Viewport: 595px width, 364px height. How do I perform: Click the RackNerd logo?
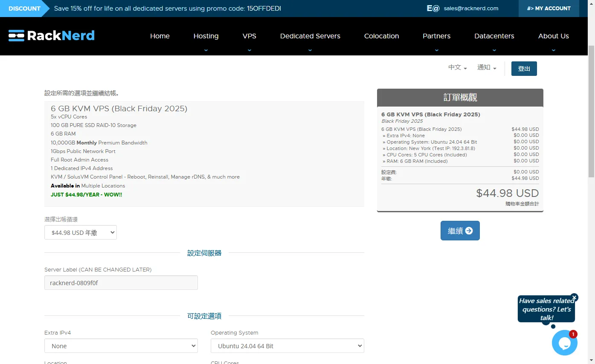point(52,36)
